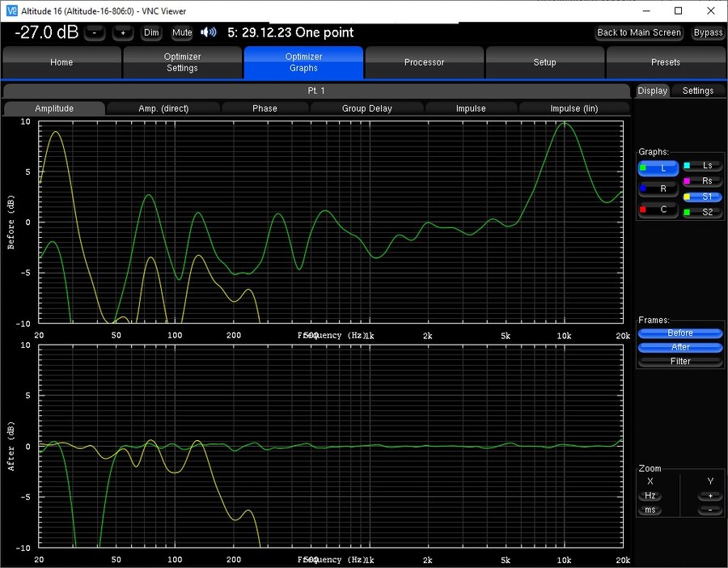Open the Settings side panel tab
This screenshot has width=728, height=568.
[x=698, y=91]
